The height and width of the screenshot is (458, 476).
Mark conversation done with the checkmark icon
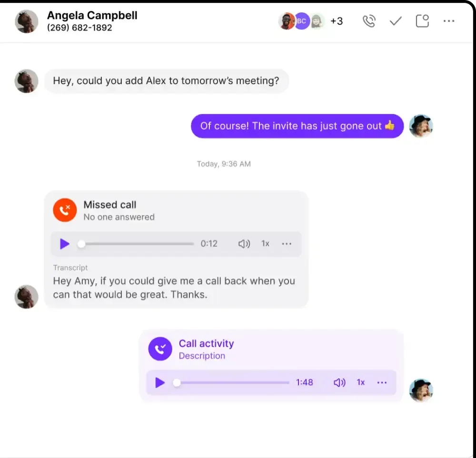tap(396, 21)
